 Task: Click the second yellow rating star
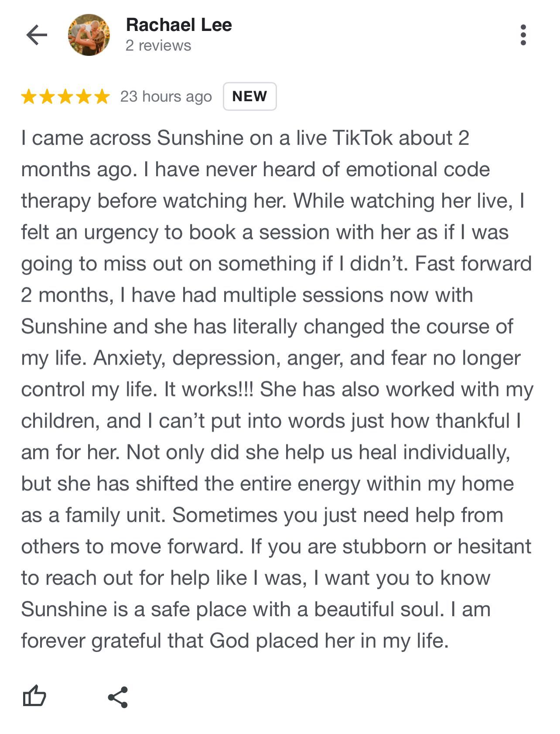pos(47,96)
